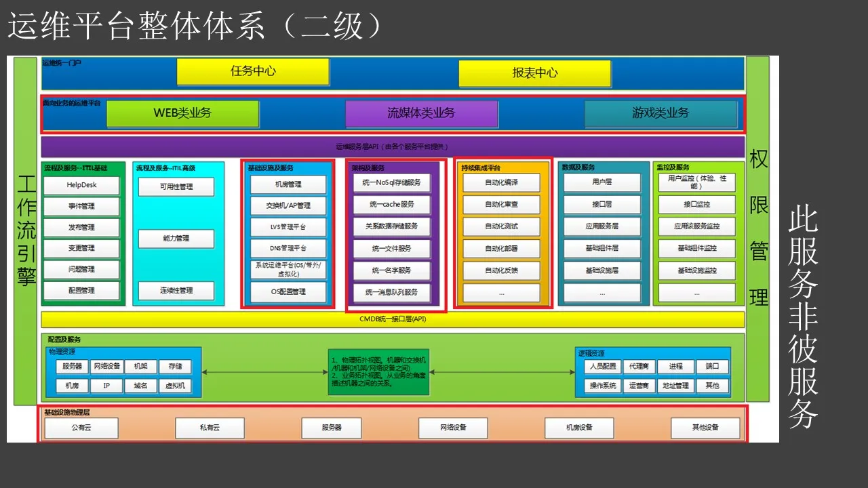Click the HelpDesk box
The height and width of the screenshot is (488, 868).
point(82,185)
